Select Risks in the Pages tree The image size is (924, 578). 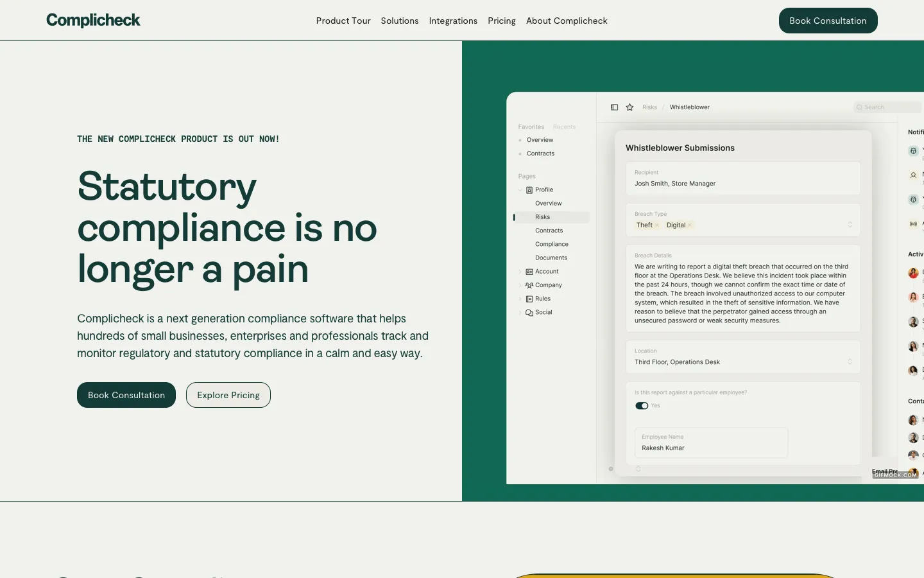(552, 217)
